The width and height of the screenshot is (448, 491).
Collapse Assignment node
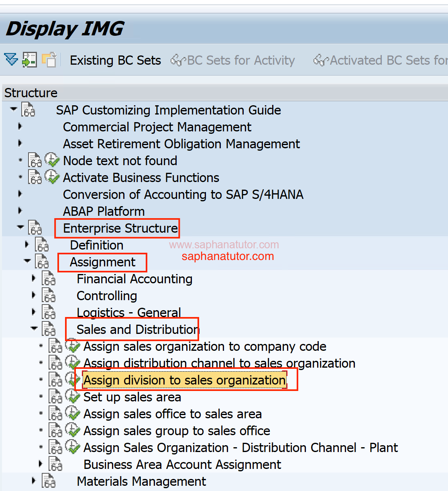(x=27, y=261)
